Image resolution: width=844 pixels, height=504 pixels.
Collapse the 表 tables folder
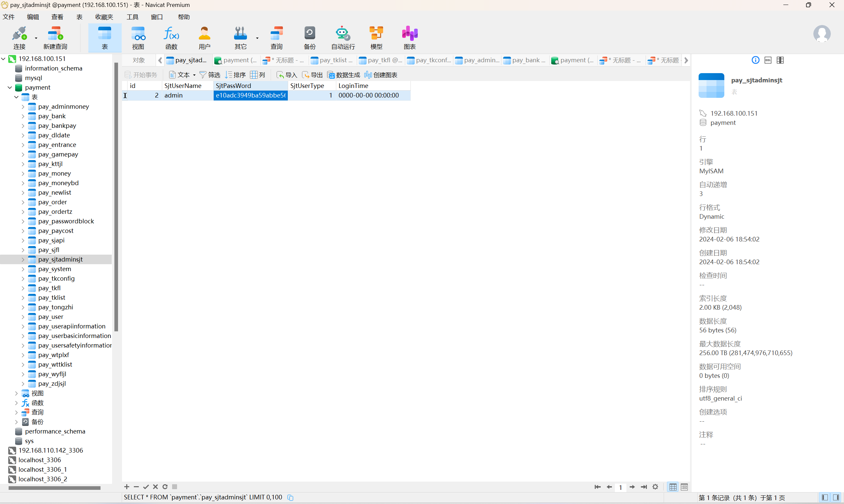coord(16,97)
